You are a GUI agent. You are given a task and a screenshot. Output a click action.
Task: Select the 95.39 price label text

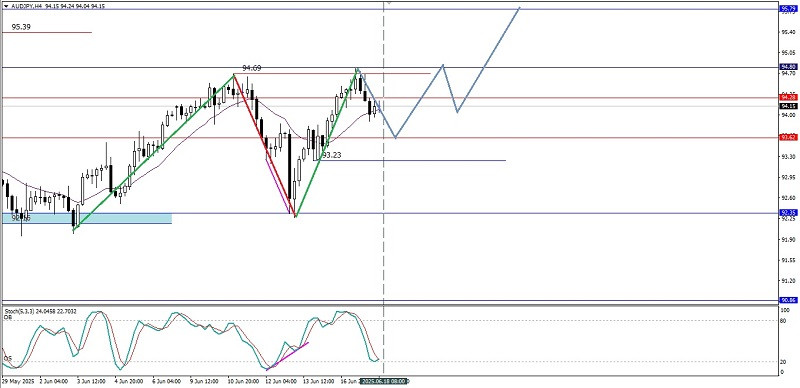pos(21,27)
